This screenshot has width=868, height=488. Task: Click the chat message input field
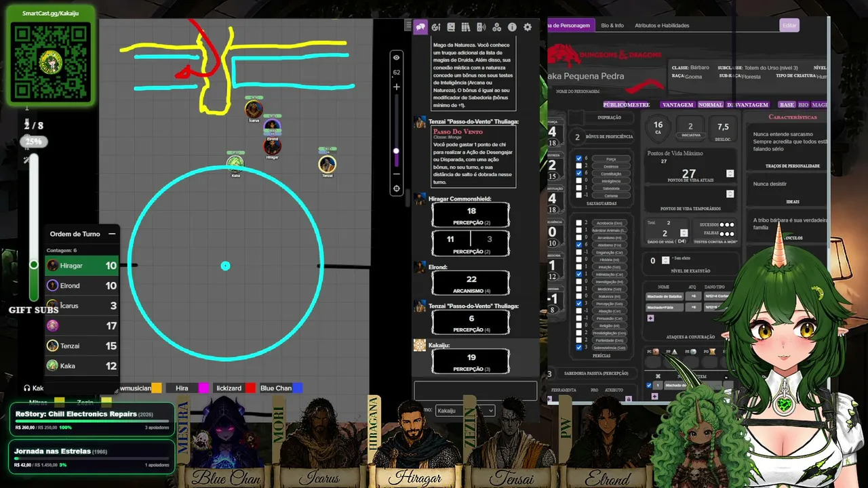(x=475, y=391)
